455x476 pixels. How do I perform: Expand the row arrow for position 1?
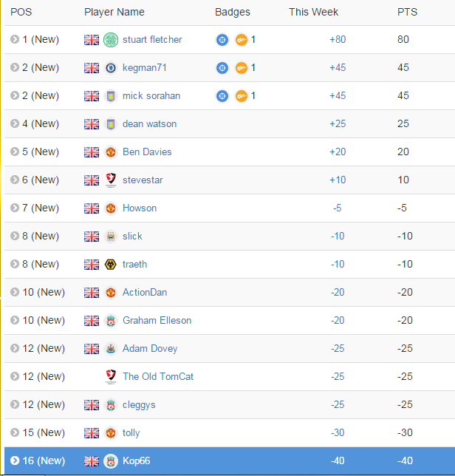click(x=15, y=39)
